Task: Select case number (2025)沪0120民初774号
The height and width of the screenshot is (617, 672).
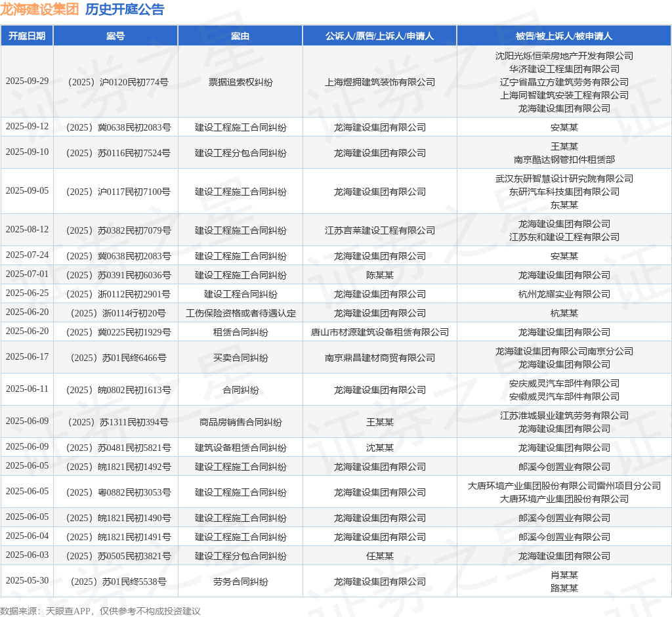Action: click(x=118, y=82)
